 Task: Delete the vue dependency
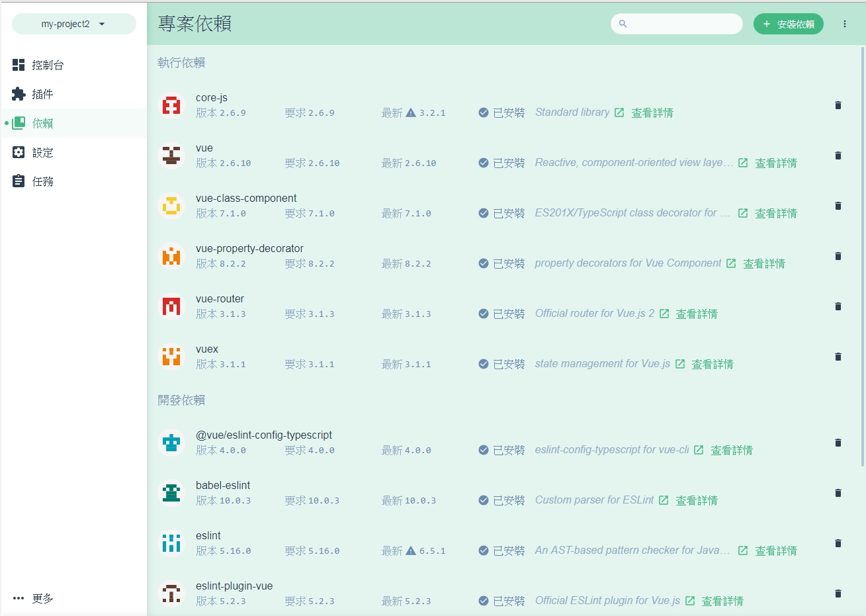click(838, 155)
